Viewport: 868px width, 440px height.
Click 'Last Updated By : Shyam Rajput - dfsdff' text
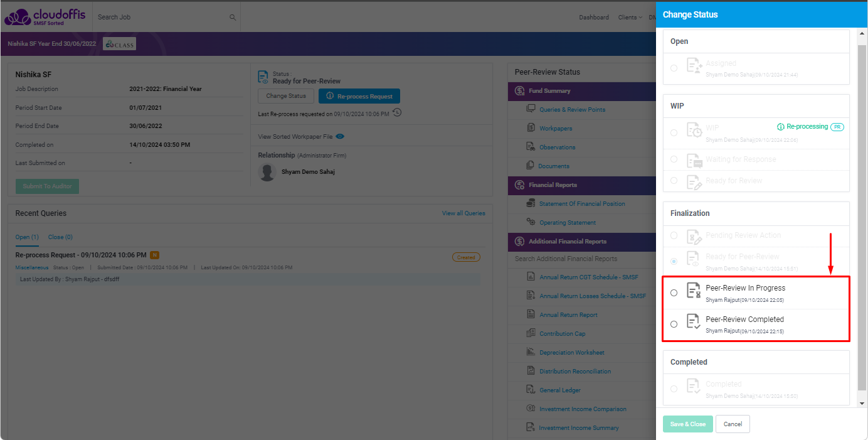tap(70, 279)
